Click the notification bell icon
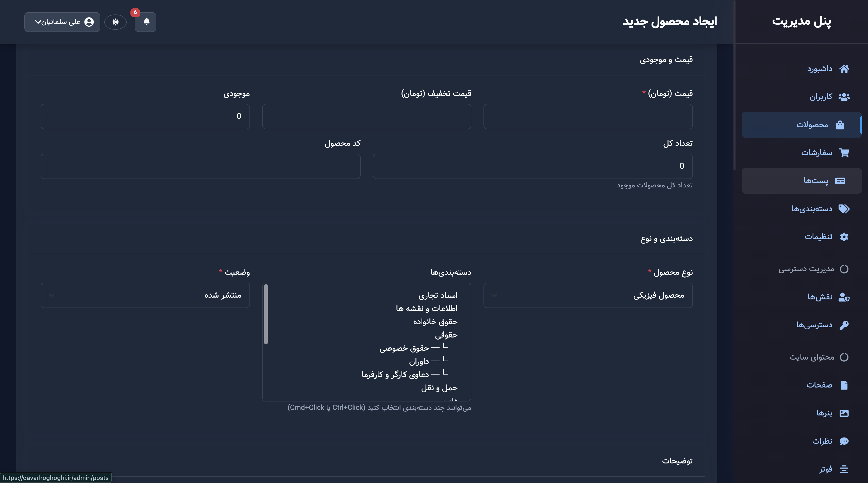The height and width of the screenshot is (483, 868). pyautogui.click(x=146, y=22)
